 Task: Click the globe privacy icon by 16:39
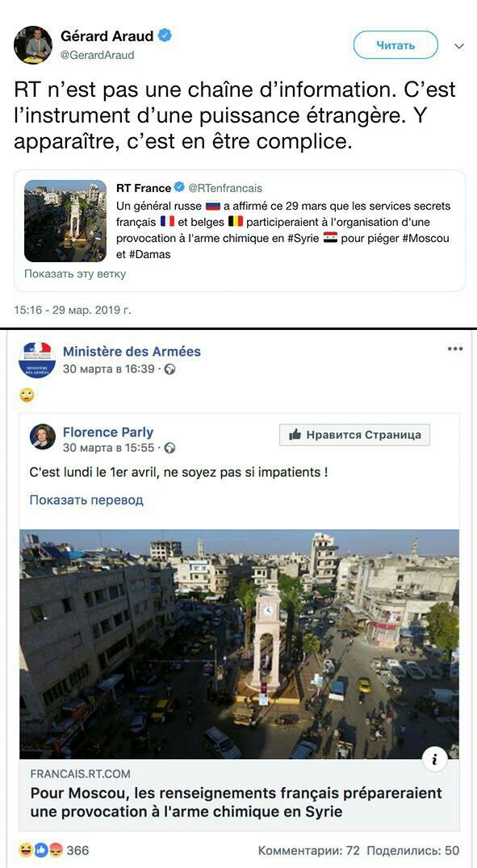point(170,369)
